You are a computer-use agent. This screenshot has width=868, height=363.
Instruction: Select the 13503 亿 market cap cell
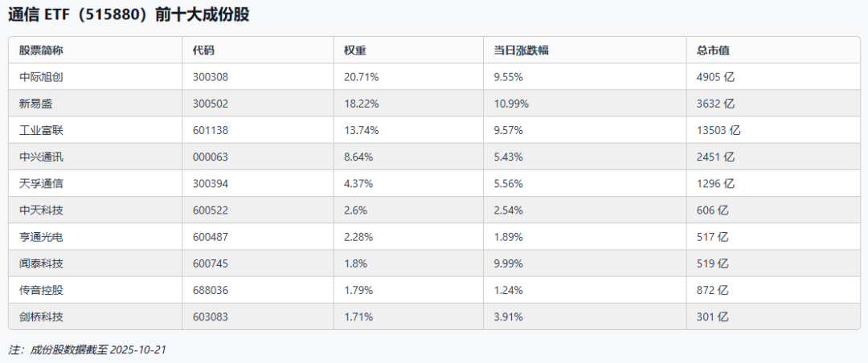point(719,130)
